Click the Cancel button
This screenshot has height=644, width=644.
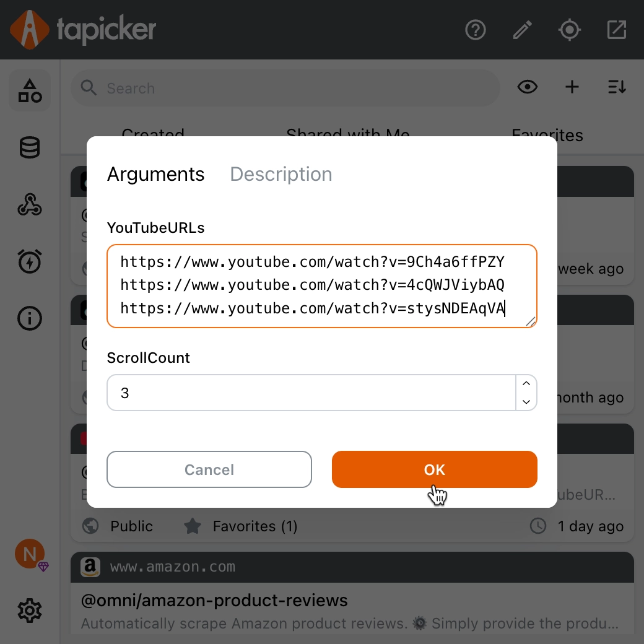tap(209, 469)
